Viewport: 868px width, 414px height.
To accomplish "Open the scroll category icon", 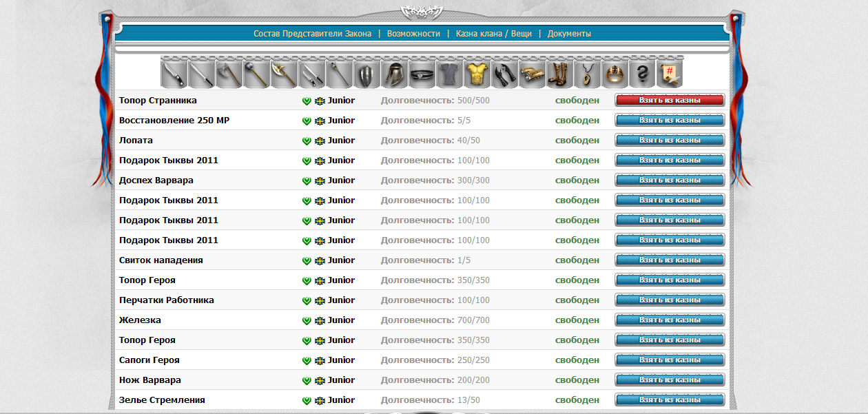I will tap(670, 73).
